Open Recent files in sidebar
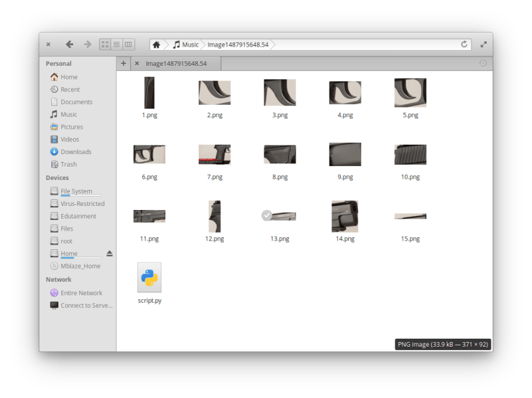532x398 pixels. pyautogui.click(x=65, y=89)
